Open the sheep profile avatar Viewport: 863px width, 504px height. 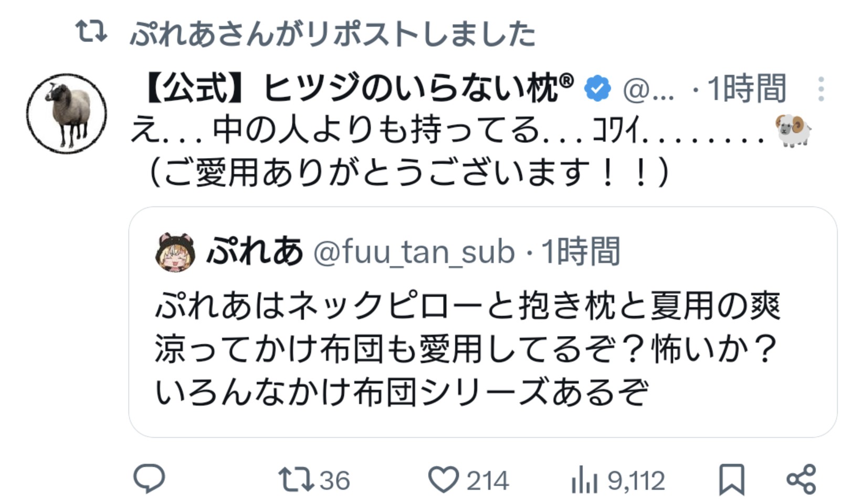click(x=67, y=113)
